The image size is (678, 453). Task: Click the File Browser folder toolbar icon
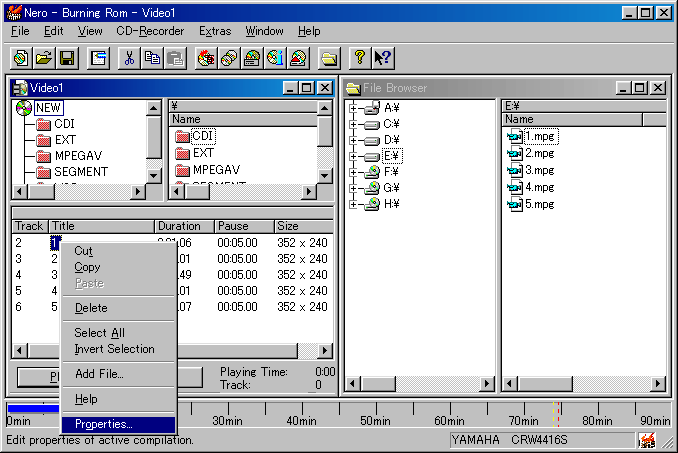pos(329,58)
